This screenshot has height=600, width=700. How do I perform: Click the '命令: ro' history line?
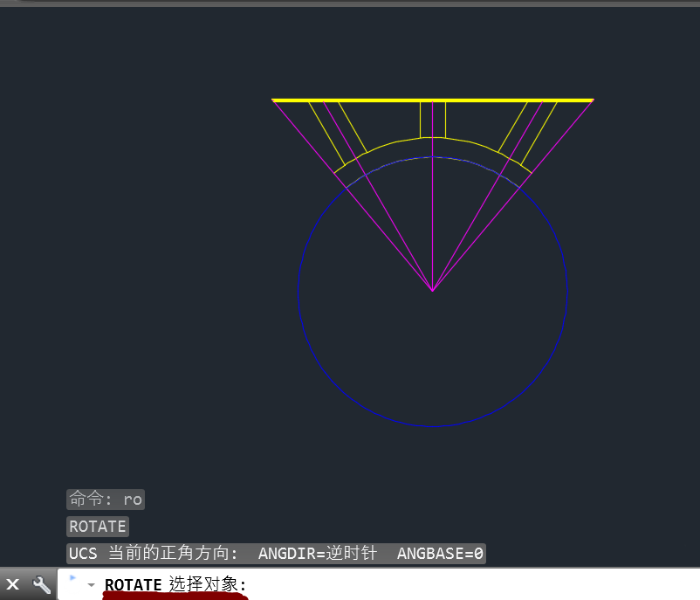pyautogui.click(x=106, y=499)
